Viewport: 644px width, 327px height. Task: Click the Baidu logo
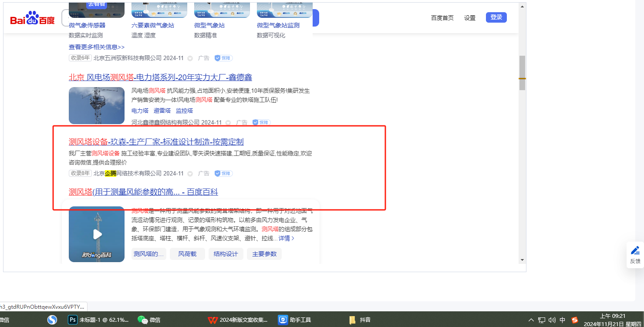point(33,19)
